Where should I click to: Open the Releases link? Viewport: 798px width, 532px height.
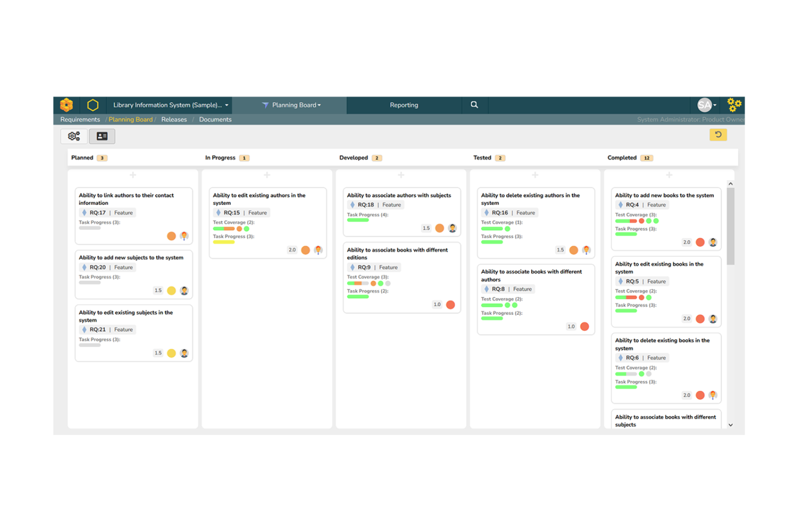pyautogui.click(x=174, y=119)
